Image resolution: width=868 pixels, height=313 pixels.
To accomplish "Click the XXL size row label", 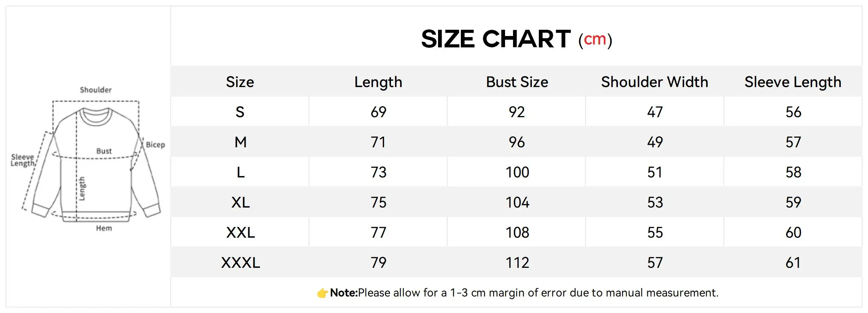I will point(240,233).
